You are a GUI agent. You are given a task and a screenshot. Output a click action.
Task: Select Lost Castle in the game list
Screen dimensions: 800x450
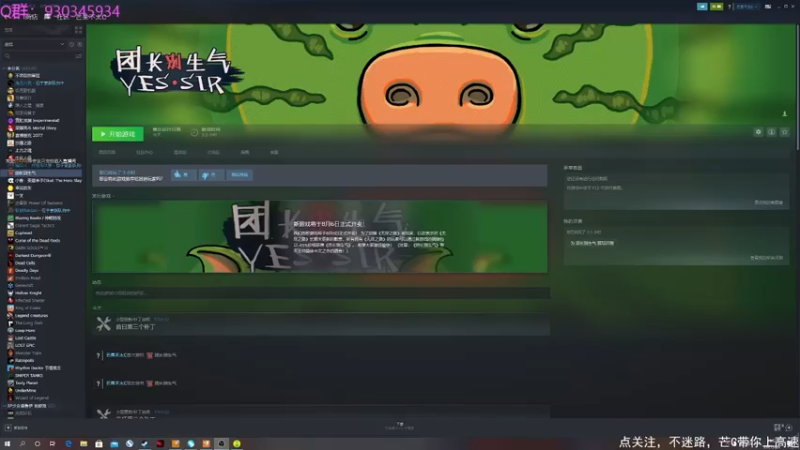[x=26, y=338]
